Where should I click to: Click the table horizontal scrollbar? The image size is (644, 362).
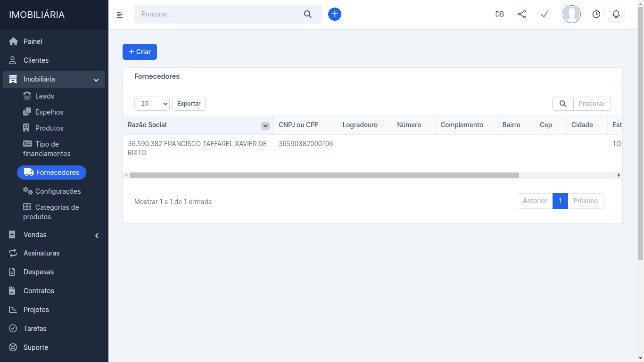tap(324, 175)
